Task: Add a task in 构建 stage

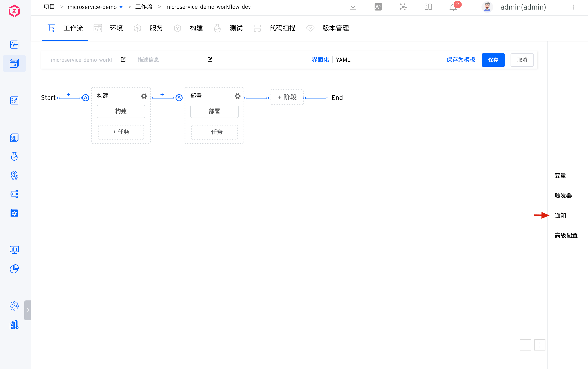Action: tap(121, 132)
